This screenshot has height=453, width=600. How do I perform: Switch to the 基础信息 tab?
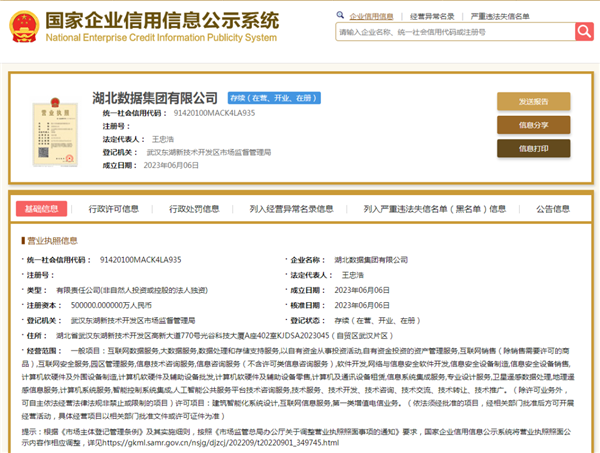click(41, 209)
